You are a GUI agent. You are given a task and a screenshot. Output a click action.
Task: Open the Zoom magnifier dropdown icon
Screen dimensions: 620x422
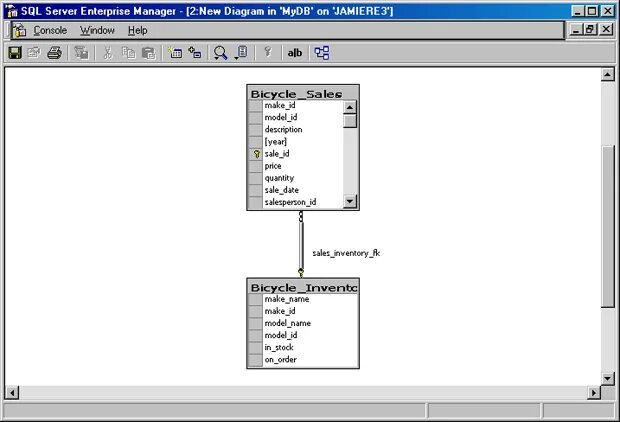[x=220, y=53]
